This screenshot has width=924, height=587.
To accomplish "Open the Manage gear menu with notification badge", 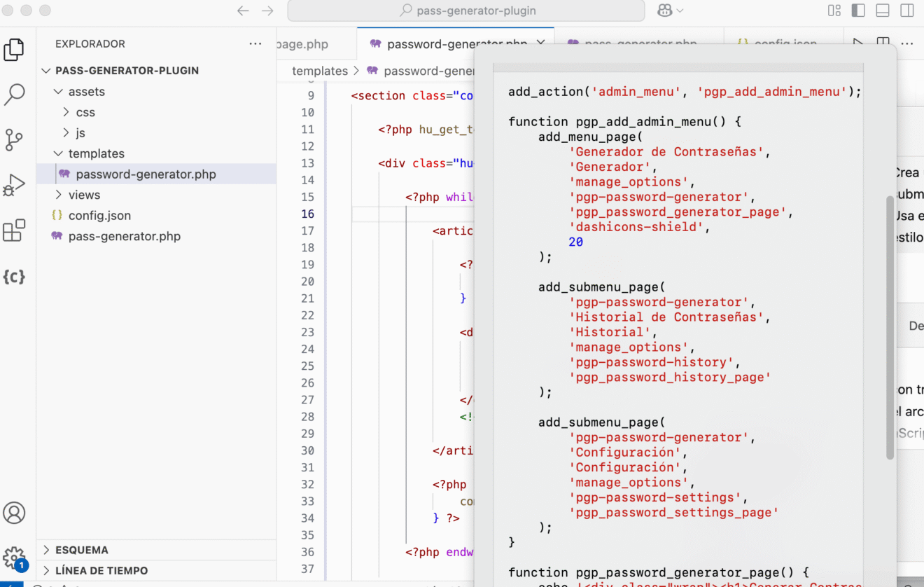I will point(15,557).
